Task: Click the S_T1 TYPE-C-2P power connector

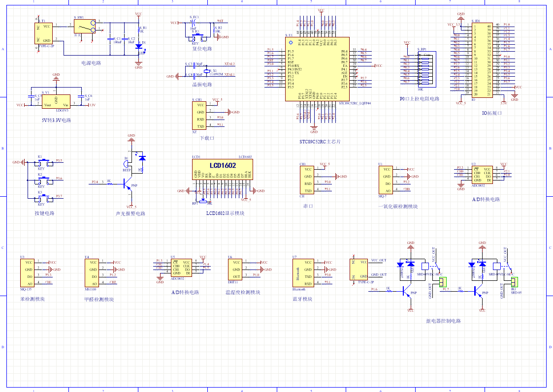Action: tap(44, 33)
